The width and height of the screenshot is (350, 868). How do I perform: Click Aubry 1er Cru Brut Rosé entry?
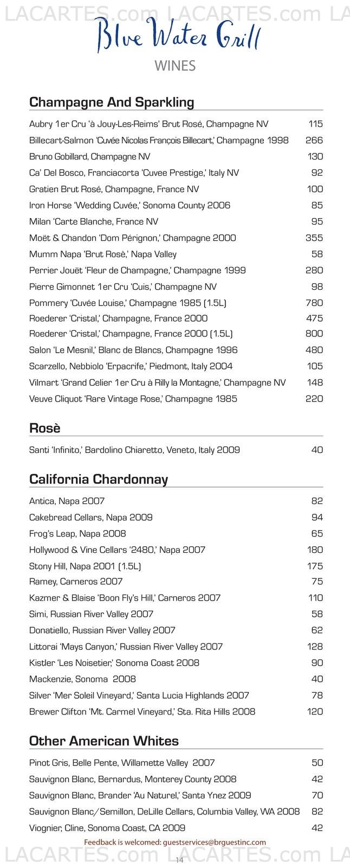coord(176,124)
